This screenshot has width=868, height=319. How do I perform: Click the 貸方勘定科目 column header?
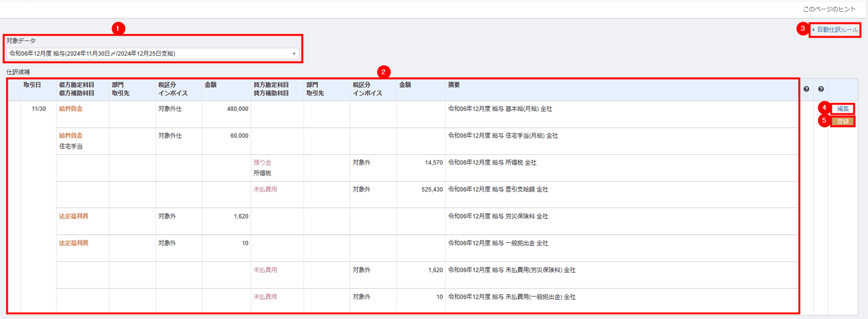(271, 85)
